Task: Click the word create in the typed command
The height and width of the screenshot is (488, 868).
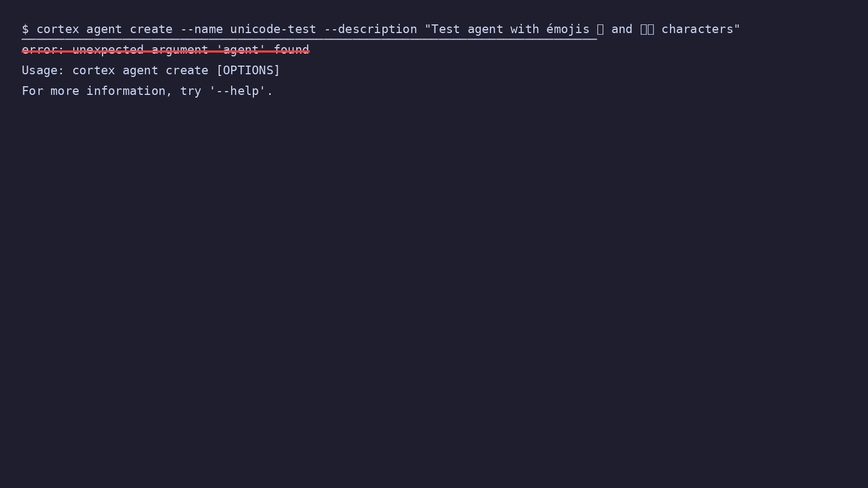Action: tap(151, 29)
